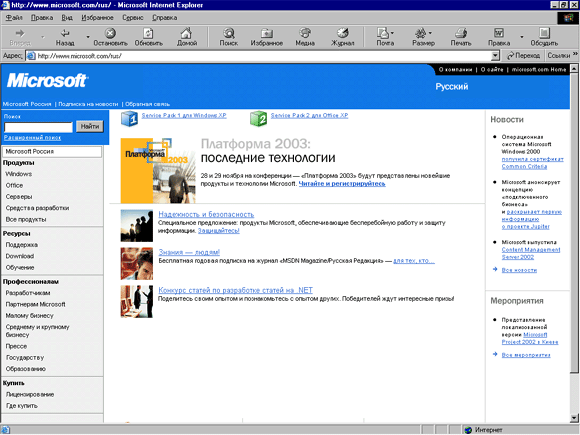
Task: Open the Service Pack 1 для Windows XP link
Action: tap(184, 115)
